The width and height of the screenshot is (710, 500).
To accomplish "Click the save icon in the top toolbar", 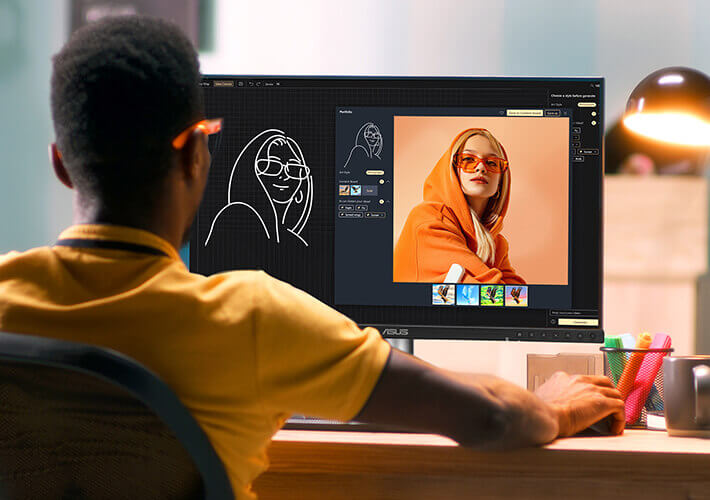I will click(240, 84).
